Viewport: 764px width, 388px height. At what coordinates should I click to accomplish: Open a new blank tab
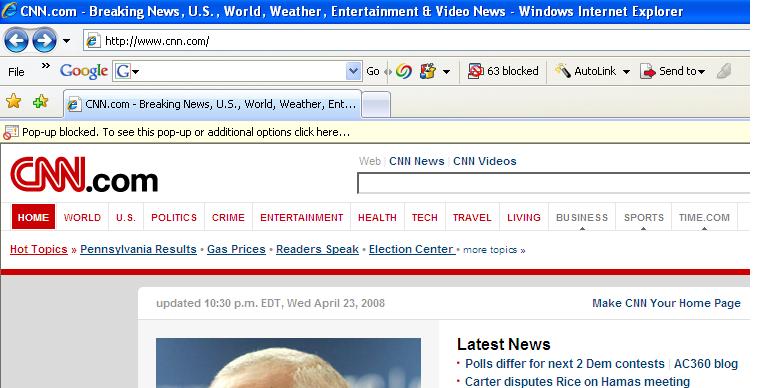[376, 104]
